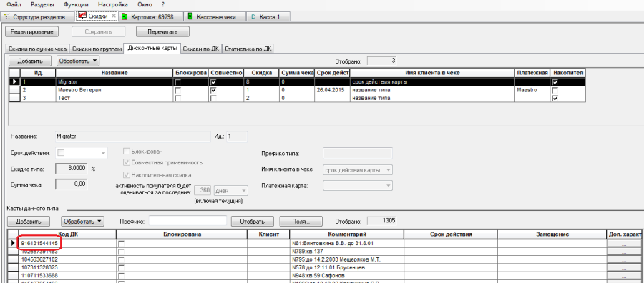Toggle Блокирована checkbox for card 107311328323
The image size is (644, 283).
tap(121, 267)
